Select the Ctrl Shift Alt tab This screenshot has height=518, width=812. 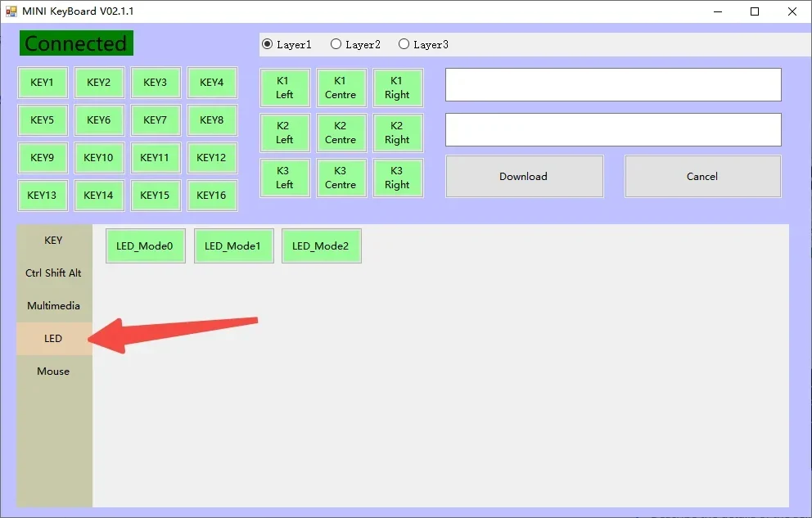click(x=54, y=273)
